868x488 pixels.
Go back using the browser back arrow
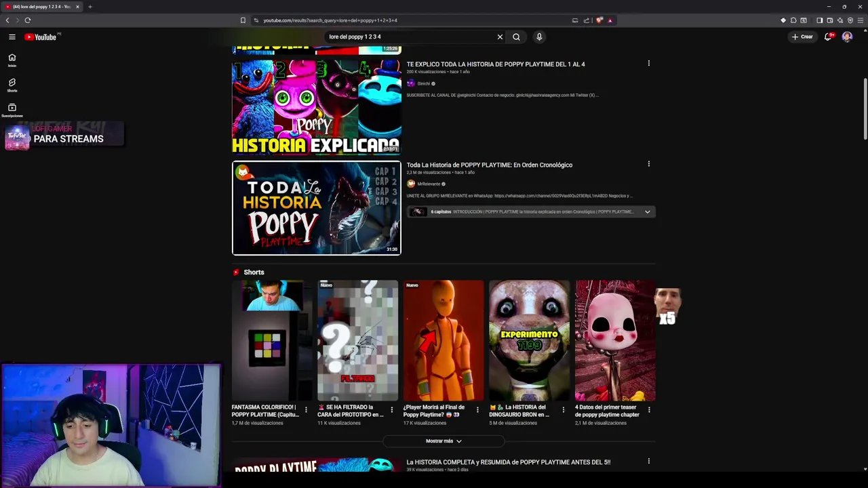tap(7, 20)
